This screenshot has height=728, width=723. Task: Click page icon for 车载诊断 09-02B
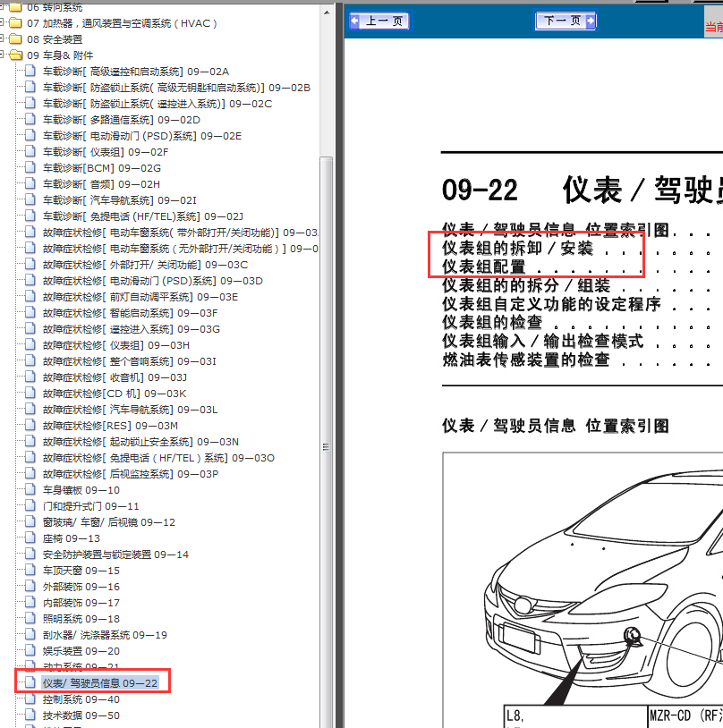pos(30,87)
